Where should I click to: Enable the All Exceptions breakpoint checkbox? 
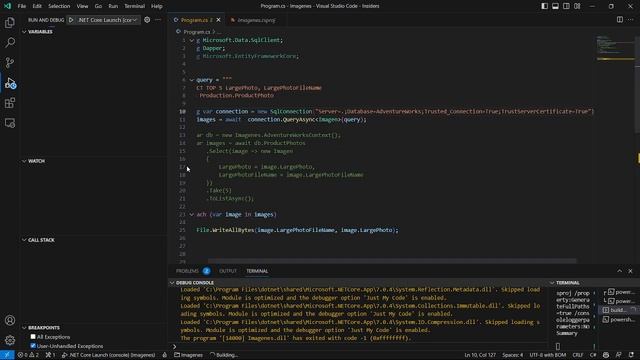(33, 337)
